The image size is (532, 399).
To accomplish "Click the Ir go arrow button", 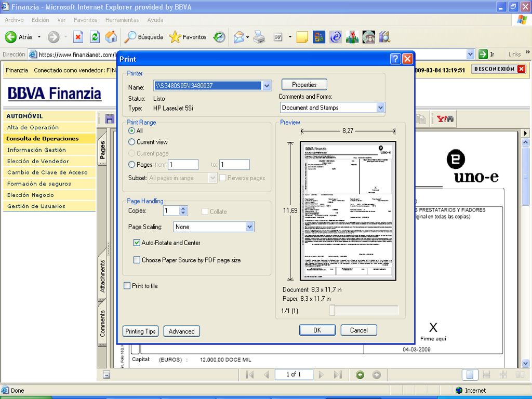I will point(483,54).
